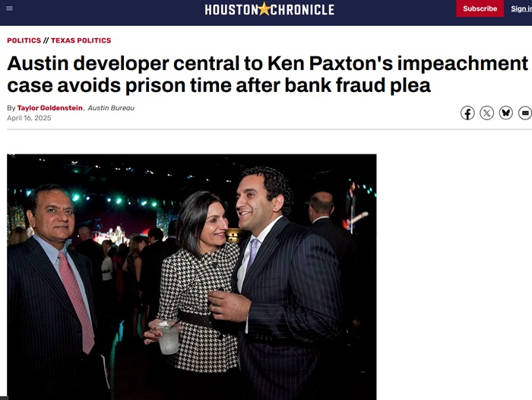Click the Austin Bureau byline text
Viewport: 532px width, 400px height.
111,108
